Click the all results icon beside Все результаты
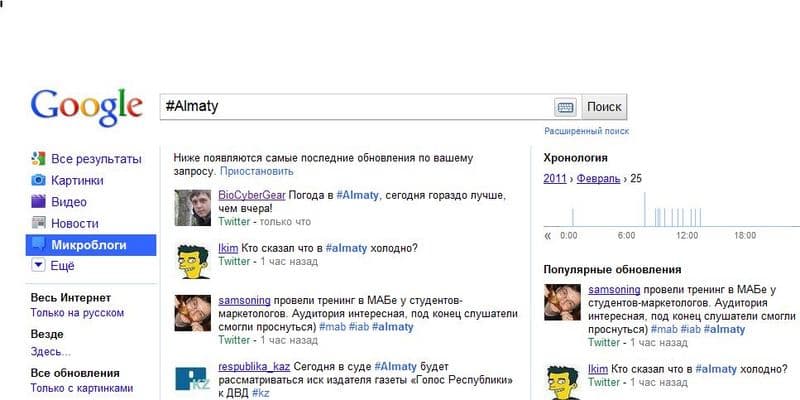 (38, 159)
